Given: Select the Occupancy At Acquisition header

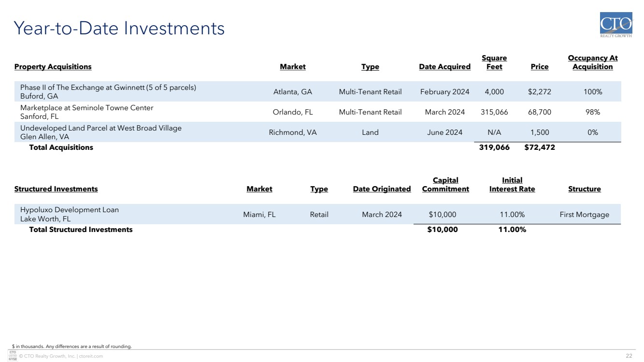Looking at the screenshot, I should pos(592,62).
